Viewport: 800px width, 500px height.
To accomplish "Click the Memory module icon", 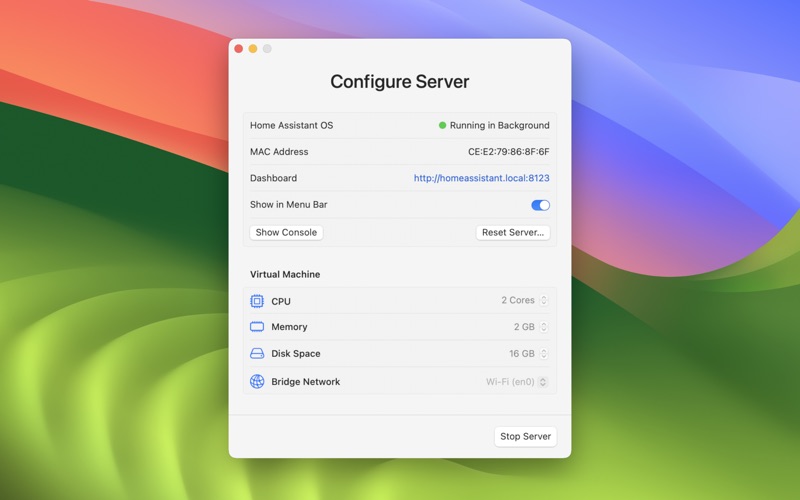I will click(257, 327).
